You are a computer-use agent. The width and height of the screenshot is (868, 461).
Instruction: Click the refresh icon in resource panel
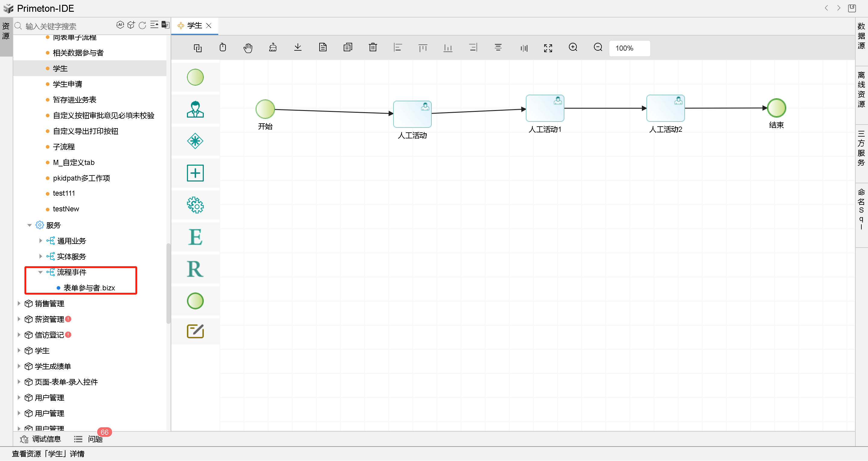tap(142, 26)
